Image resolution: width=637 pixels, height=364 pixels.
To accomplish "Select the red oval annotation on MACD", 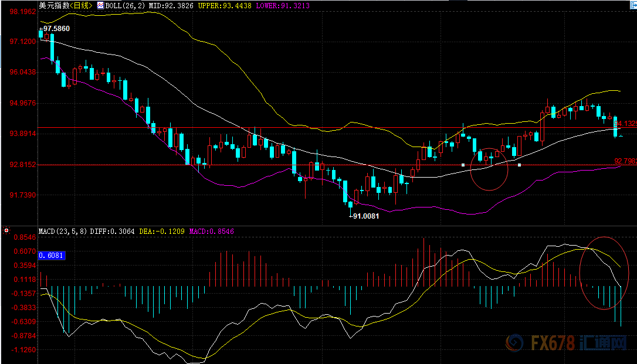I will (x=604, y=273).
